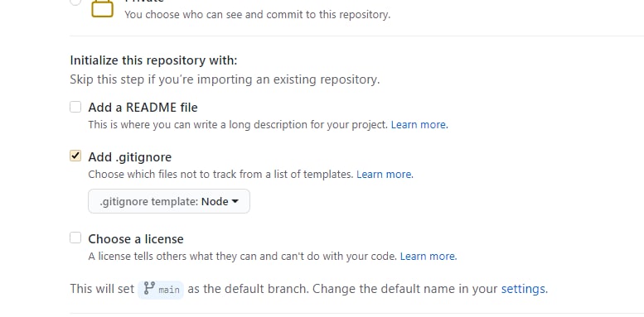Image resolution: width=644 pixels, height=317 pixels.
Task: Click the Choose a license label text
Action: [136, 238]
